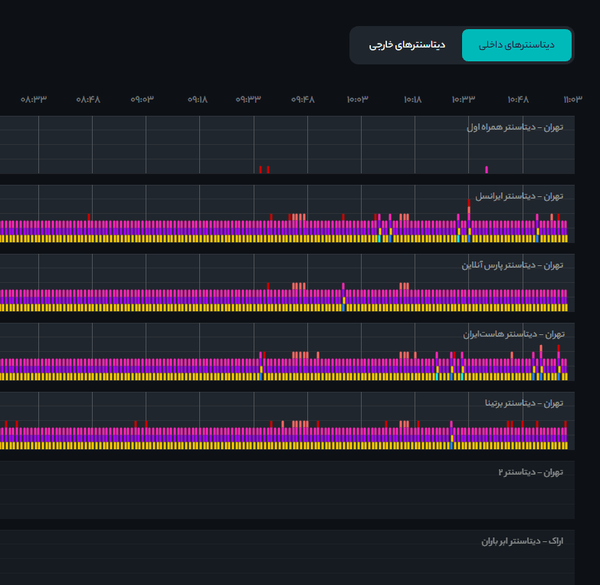Click the 10:48 time axis label
Screen dimensions: 600x585
pyautogui.click(x=518, y=99)
